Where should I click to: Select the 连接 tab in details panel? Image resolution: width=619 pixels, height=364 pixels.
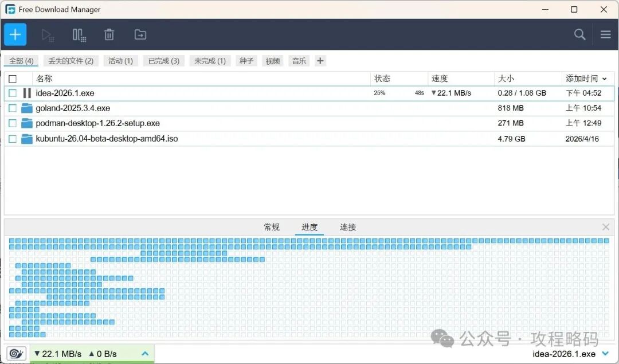348,227
